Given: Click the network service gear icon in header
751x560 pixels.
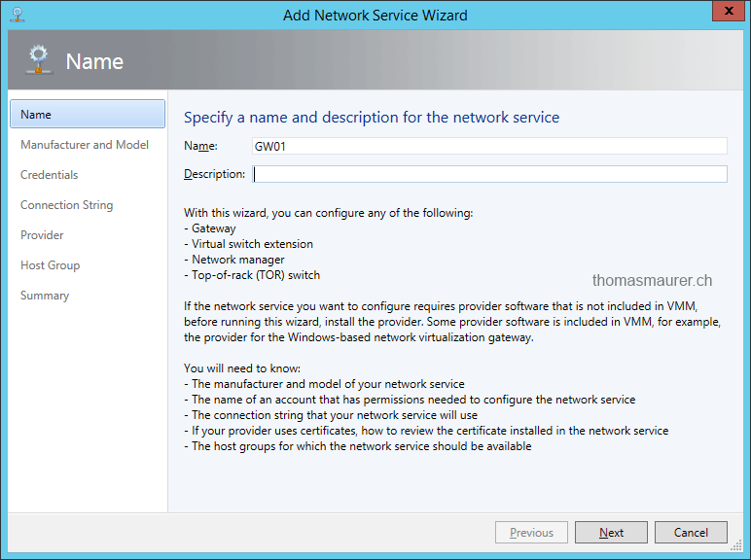Looking at the screenshot, I should tap(39, 61).
